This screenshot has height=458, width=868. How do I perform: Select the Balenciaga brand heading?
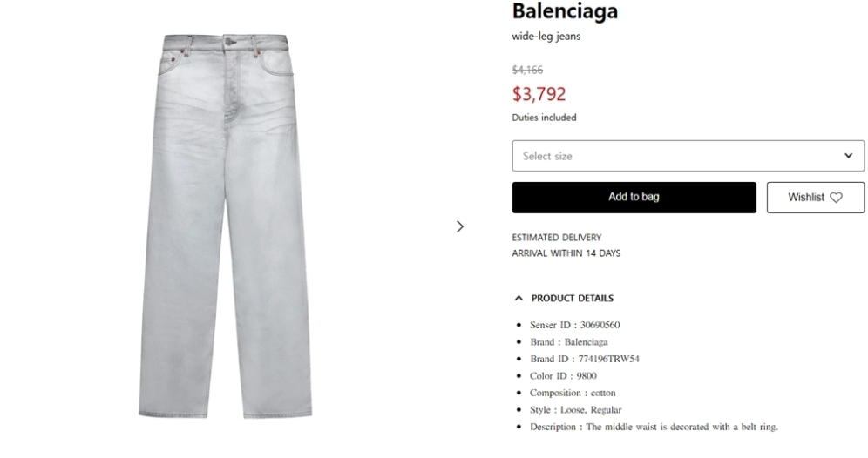565,10
